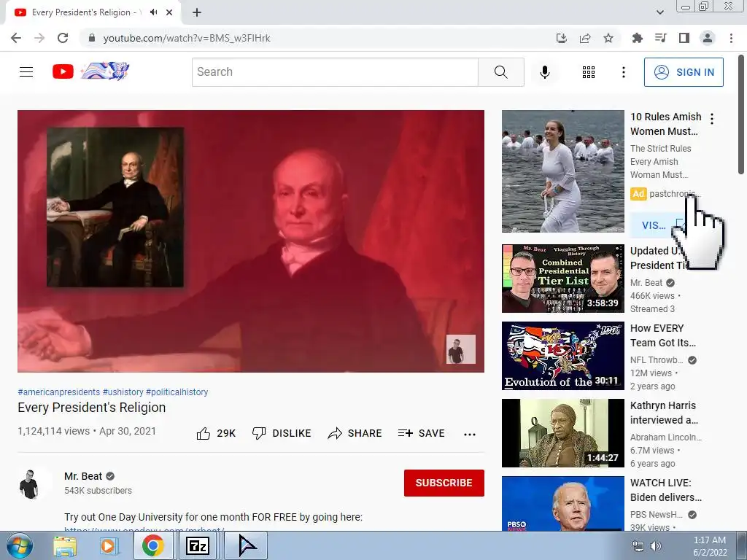Open Combined Presidential Tier List thumbnail
The image size is (747, 560).
562,279
